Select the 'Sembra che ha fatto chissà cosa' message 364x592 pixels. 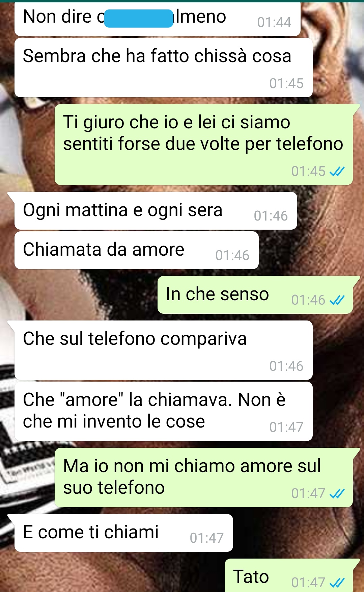tap(164, 68)
